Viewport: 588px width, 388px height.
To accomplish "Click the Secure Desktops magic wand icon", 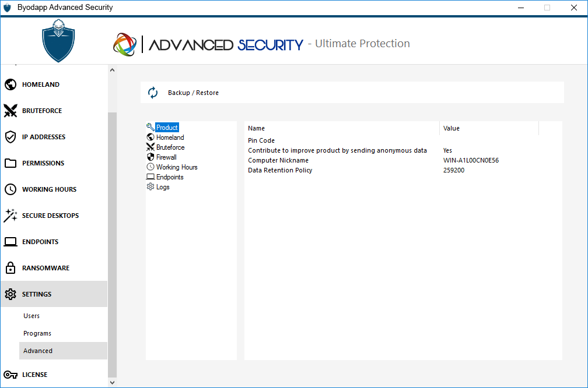I will [x=10, y=216].
